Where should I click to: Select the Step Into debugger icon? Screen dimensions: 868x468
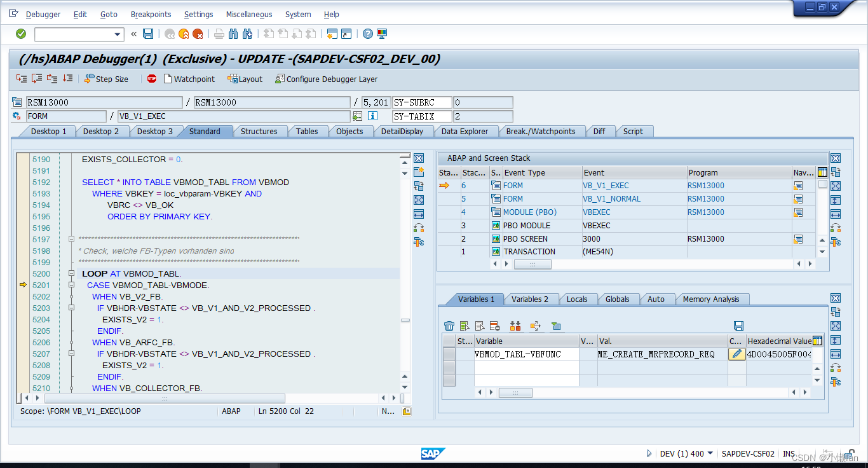21,79
